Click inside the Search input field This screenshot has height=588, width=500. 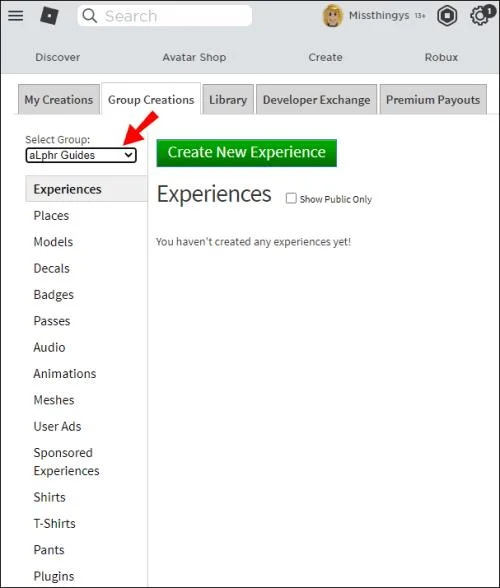coord(165,16)
